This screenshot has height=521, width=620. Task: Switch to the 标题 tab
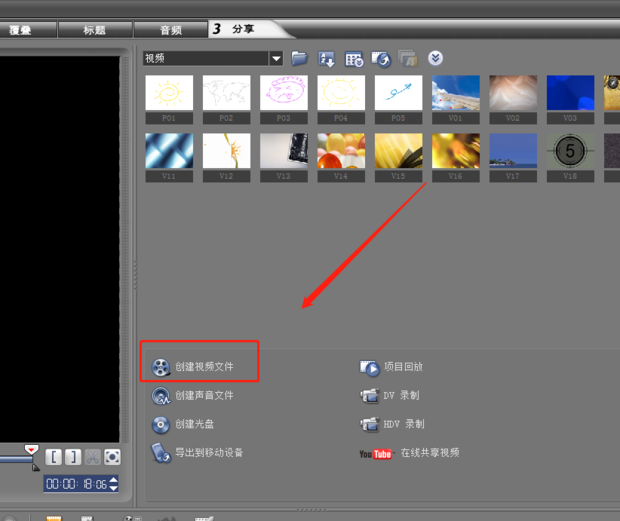click(x=95, y=30)
